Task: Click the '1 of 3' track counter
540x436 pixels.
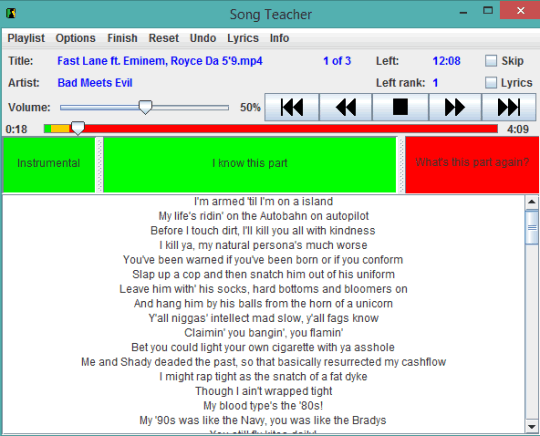Action: point(337,61)
